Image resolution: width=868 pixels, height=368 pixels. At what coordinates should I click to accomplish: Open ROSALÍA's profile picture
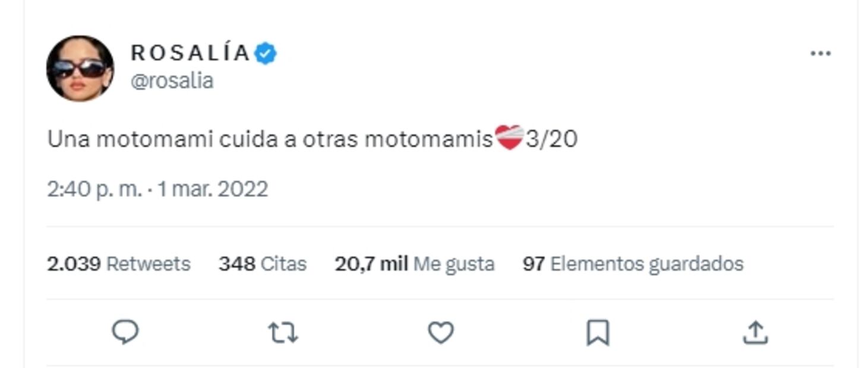[x=80, y=67]
